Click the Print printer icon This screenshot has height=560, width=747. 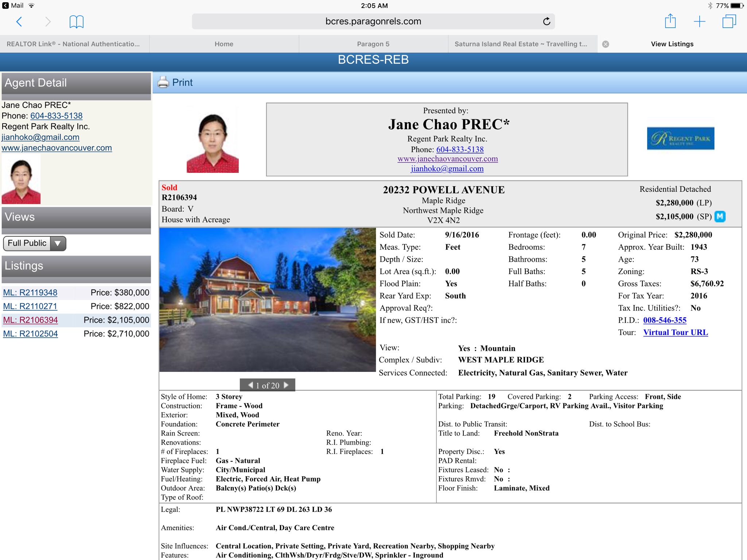pos(163,82)
